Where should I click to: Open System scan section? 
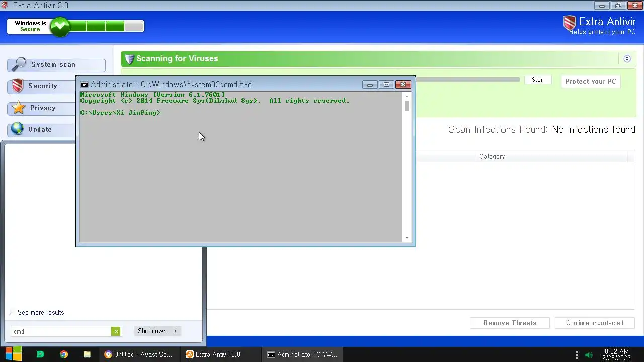pyautogui.click(x=56, y=65)
